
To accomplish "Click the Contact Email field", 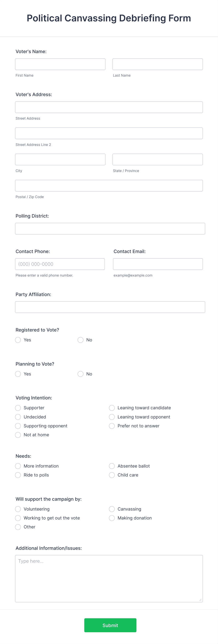I will [158, 264].
